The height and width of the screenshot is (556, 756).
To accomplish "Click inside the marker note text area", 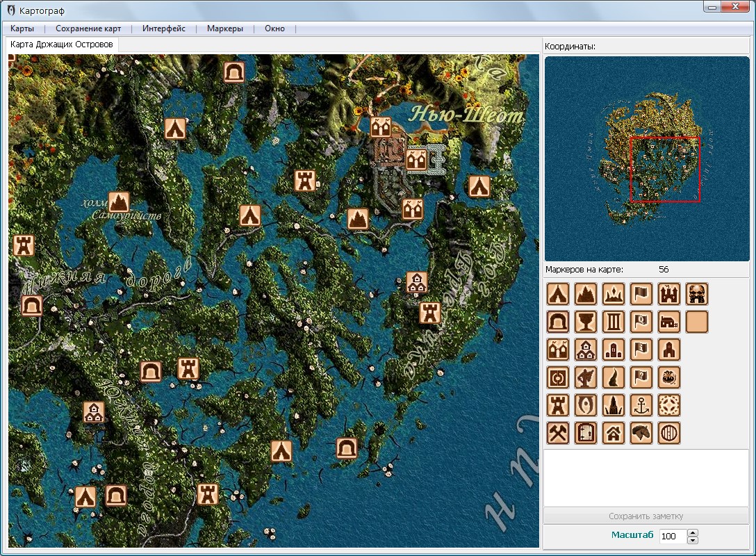I will [x=646, y=477].
